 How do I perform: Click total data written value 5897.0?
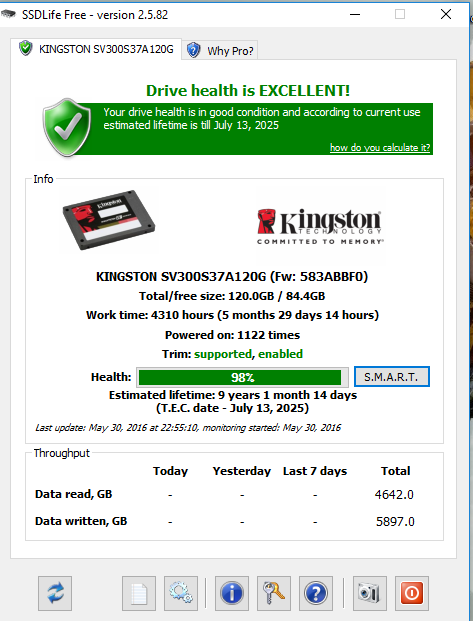point(395,522)
